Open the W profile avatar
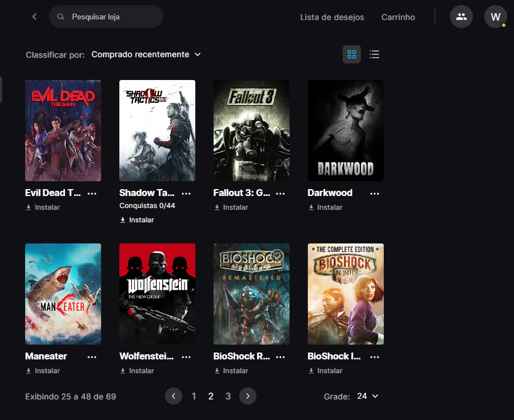Image resolution: width=514 pixels, height=420 pixels. point(495,17)
